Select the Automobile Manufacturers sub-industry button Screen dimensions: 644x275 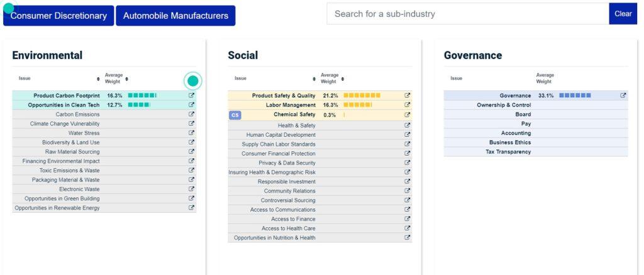pyautogui.click(x=175, y=16)
